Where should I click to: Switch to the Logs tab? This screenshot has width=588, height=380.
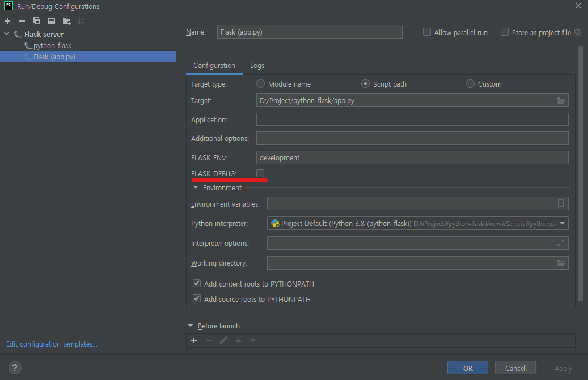pos(257,66)
